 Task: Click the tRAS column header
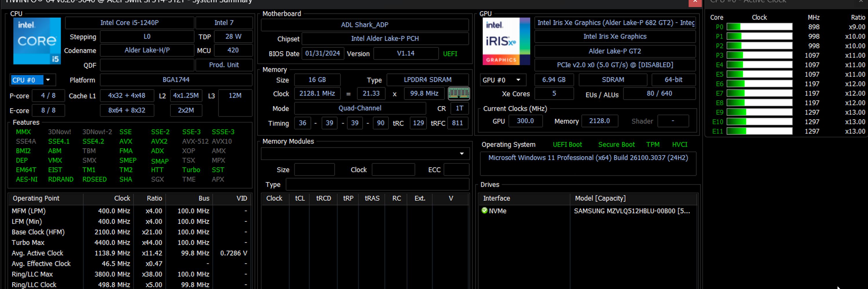tap(372, 199)
